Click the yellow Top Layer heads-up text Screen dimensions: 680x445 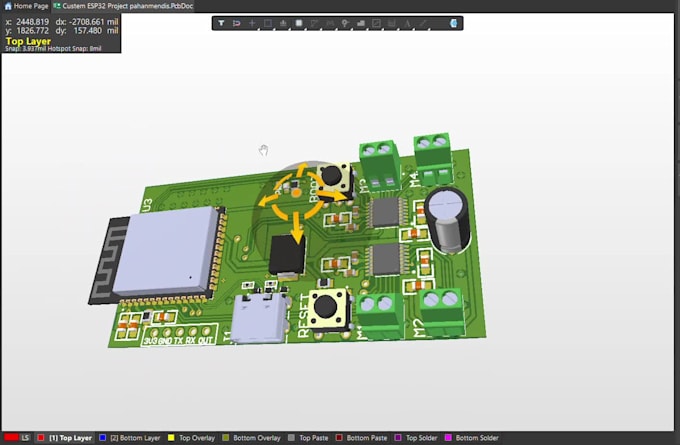point(28,41)
